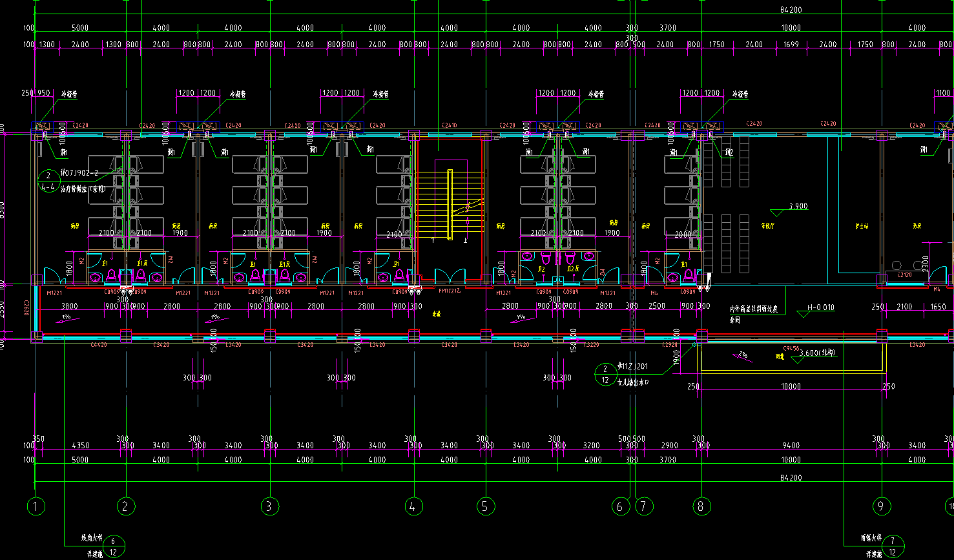
Task: Select grid axis bubble 4
Action: coord(413,506)
